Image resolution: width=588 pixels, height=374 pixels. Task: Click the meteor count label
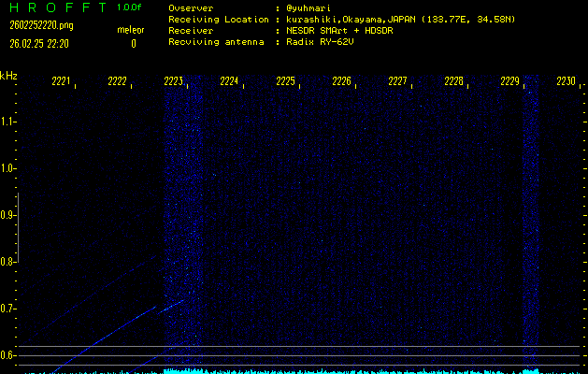tap(131, 30)
